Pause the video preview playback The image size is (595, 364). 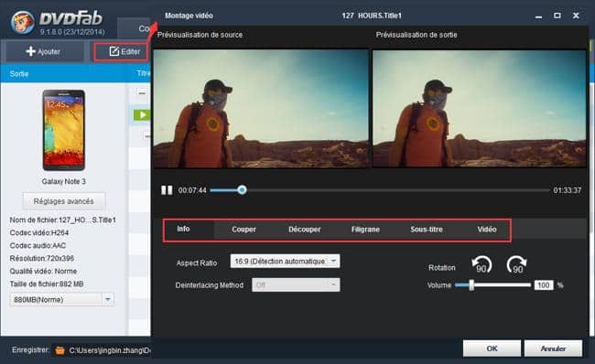[x=167, y=190]
